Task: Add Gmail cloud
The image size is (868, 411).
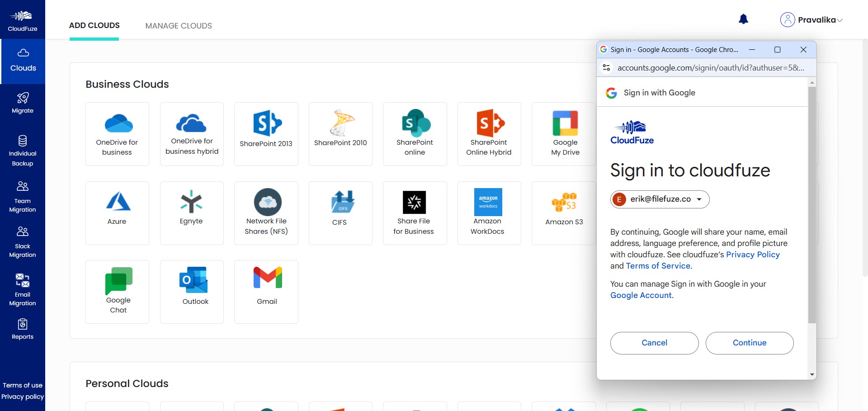Action: pyautogui.click(x=266, y=292)
